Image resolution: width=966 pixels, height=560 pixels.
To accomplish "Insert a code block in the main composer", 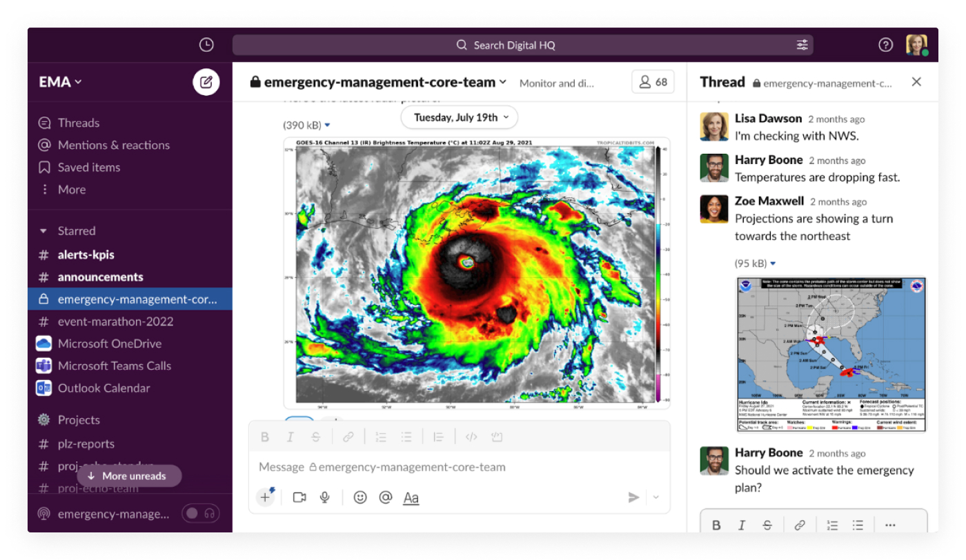I will (497, 437).
